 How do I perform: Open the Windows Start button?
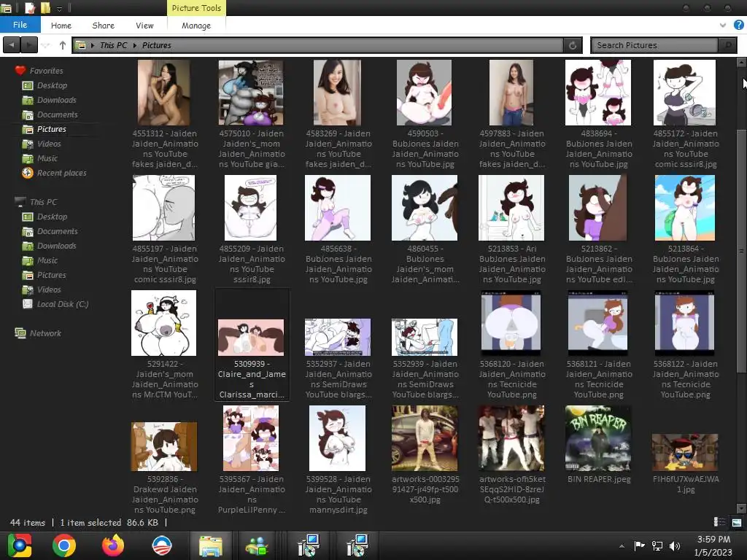point(19,545)
